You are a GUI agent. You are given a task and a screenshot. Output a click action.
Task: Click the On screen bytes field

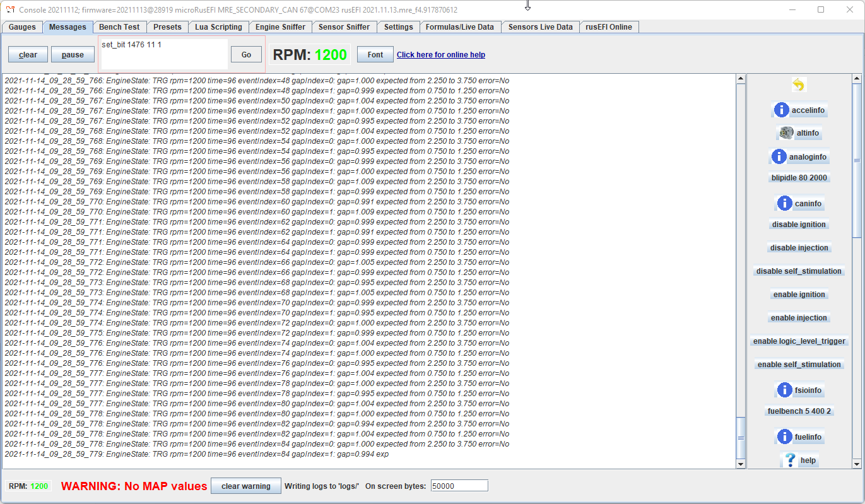pos(459,486)
